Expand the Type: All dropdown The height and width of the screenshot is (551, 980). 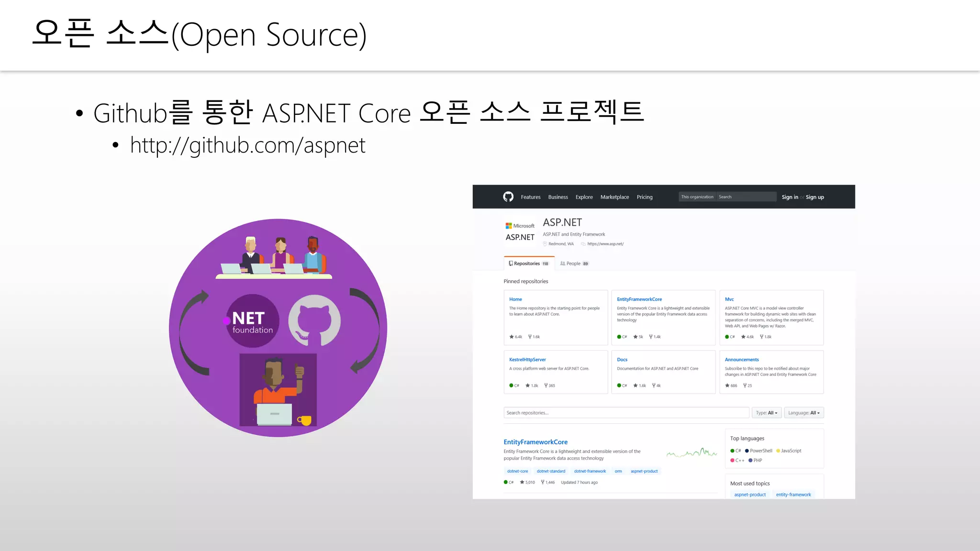[767, 413]
